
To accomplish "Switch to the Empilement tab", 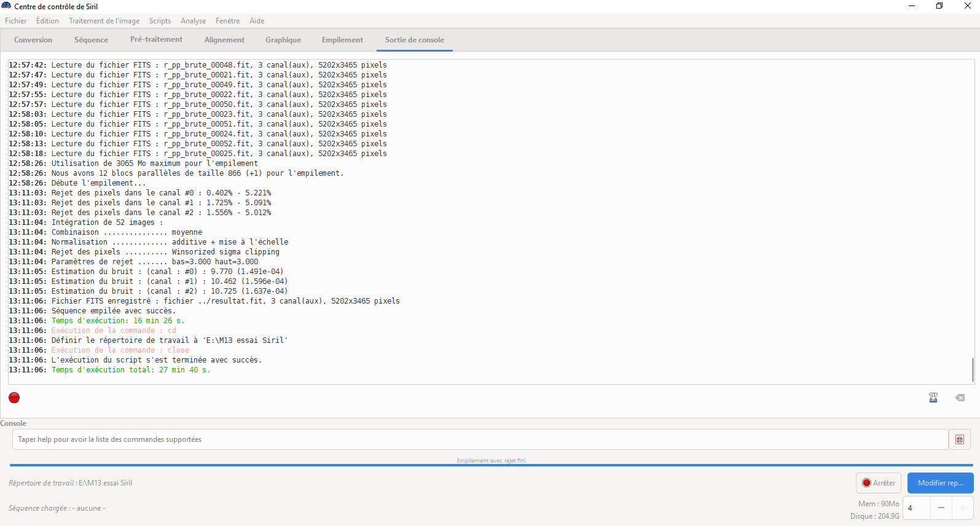I will pyautogui.click(x=342, y=40).
